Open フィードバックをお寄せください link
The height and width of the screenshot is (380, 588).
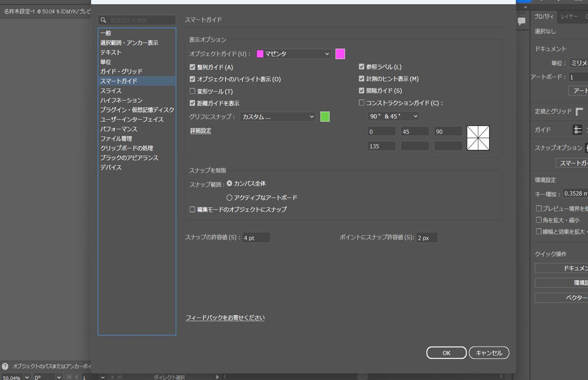click(225, 318)
